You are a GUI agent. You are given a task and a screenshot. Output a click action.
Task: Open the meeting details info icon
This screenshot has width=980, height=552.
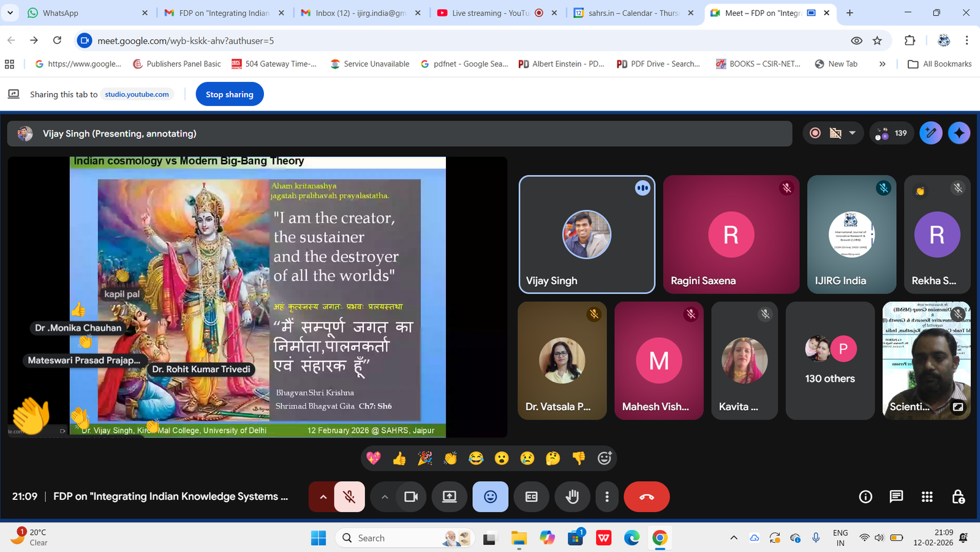[865, 496]
